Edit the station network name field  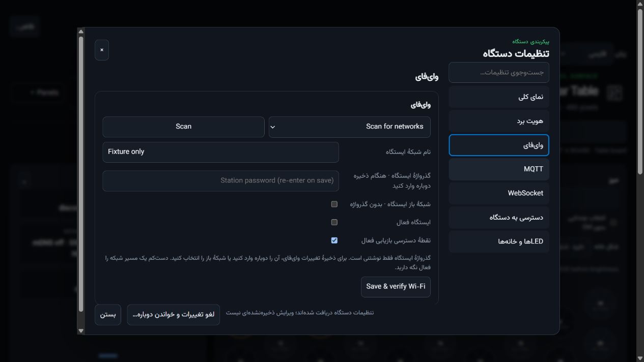(x=220, y=152)
